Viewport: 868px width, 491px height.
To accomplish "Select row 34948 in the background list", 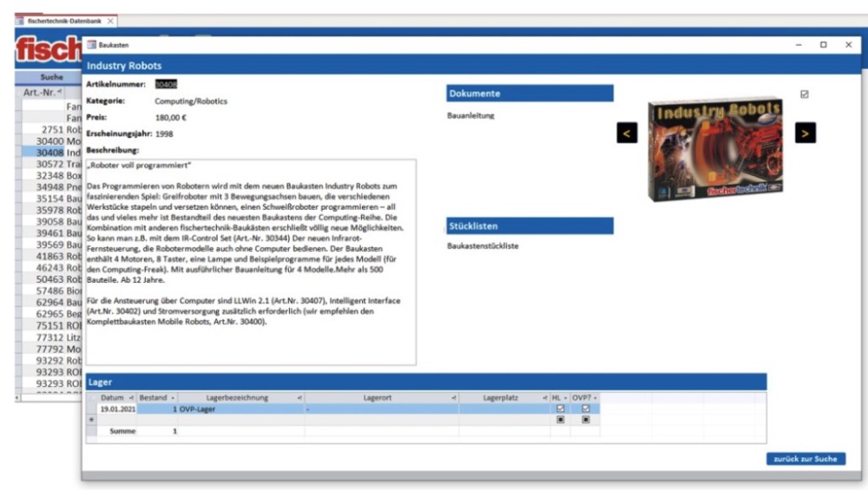I will pyautogui.click(x=51, y=187).
